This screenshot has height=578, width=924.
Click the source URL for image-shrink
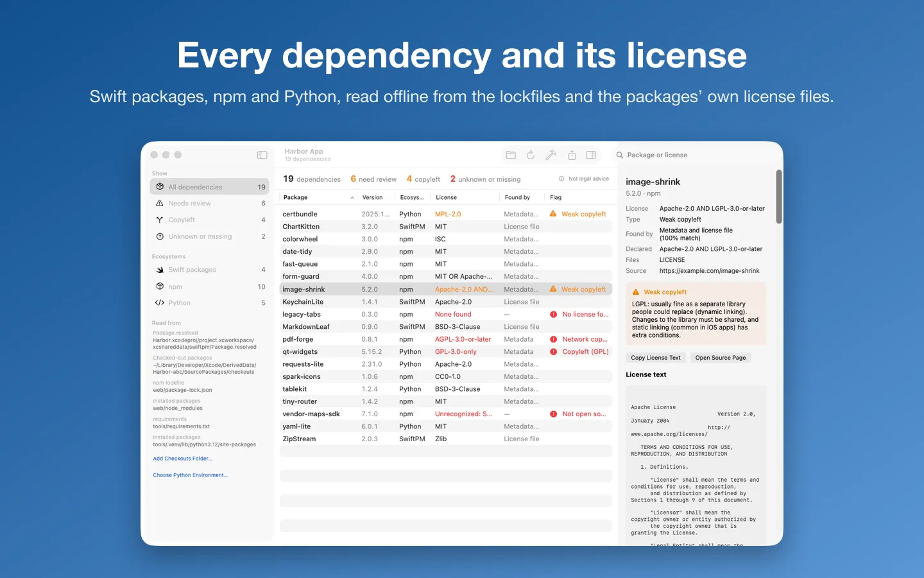tap(709, 271)
